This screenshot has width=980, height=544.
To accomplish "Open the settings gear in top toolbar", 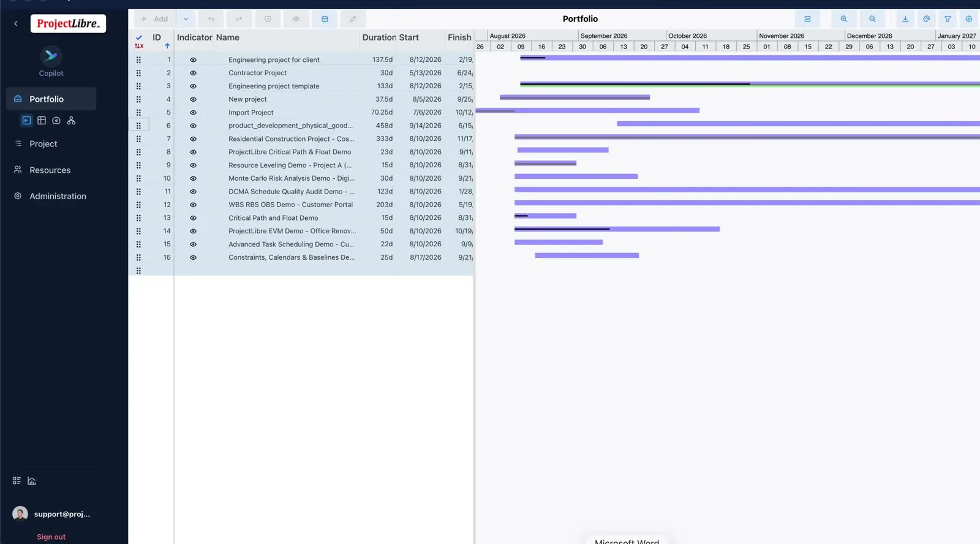I will pos(969,19).
